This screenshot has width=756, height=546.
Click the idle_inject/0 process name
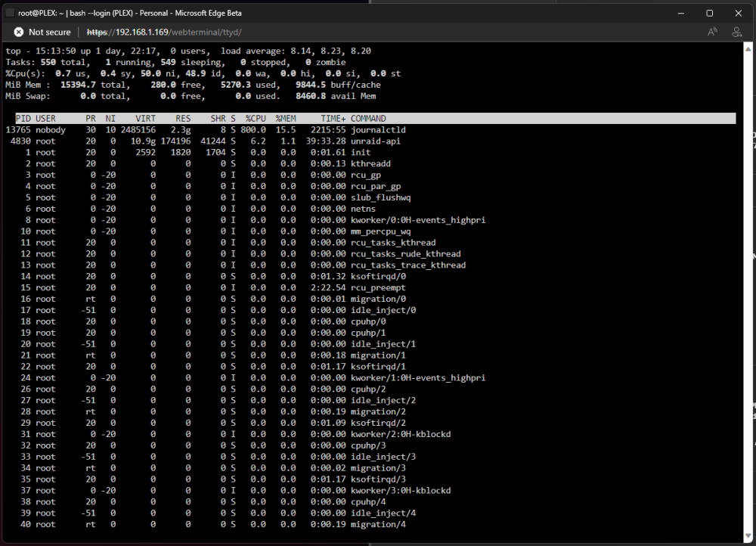[x=383, y=310]
